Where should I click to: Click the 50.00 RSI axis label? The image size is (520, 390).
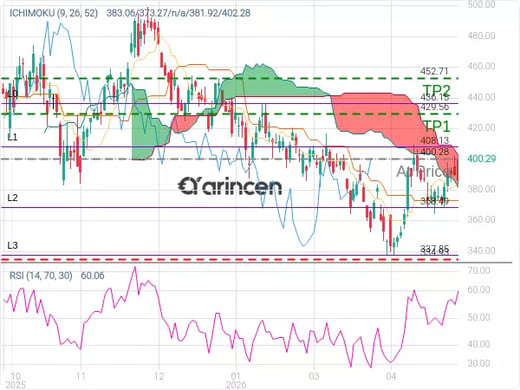[479, 317]
